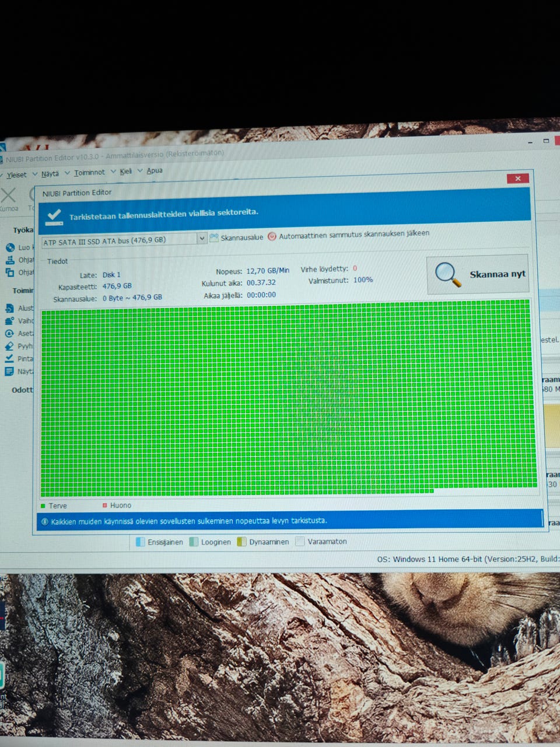Maximize the main NIUBI Partition Editor window
The image size is (560, 747).
click(546, 141)
